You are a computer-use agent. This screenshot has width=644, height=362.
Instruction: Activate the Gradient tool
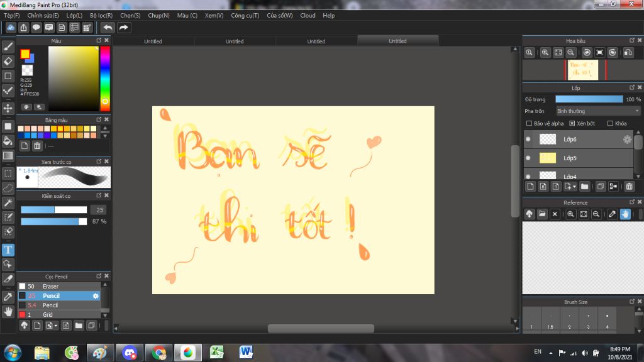tap(8, 156)
